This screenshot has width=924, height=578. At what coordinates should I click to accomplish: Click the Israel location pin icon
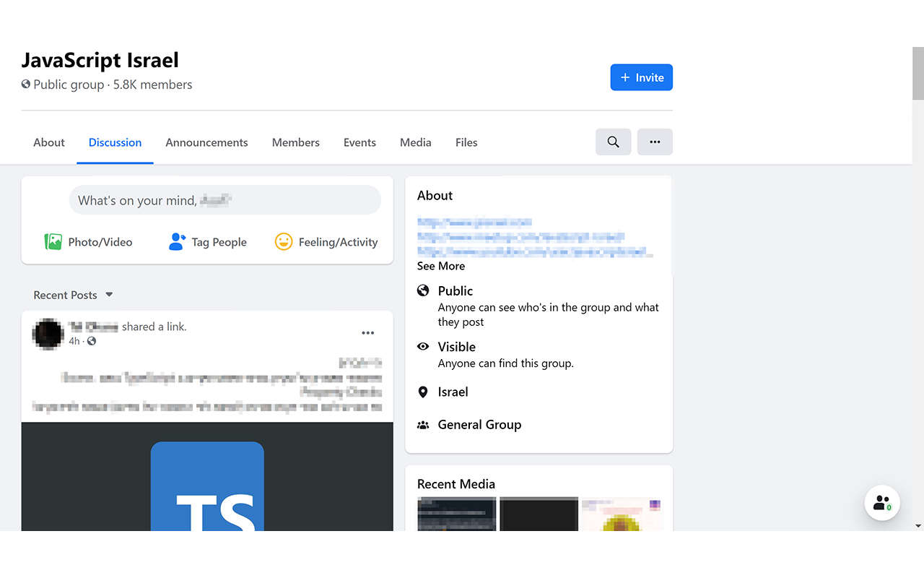point(423,392)
